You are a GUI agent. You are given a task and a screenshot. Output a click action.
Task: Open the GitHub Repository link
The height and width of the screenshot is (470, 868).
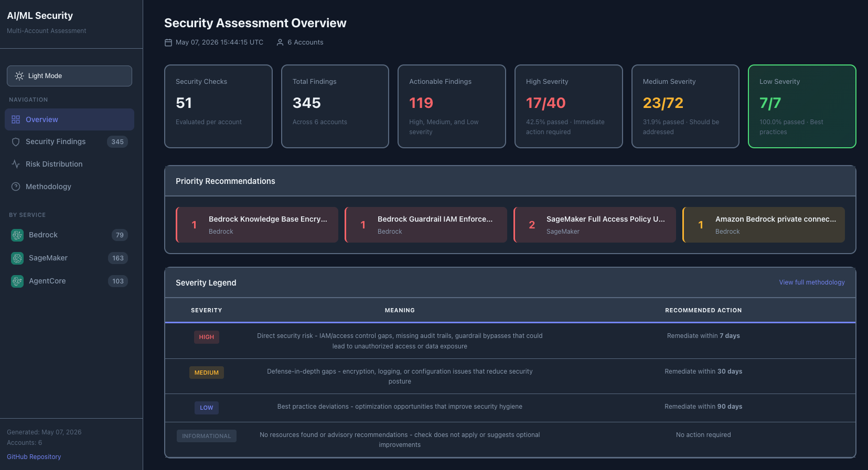34,457
